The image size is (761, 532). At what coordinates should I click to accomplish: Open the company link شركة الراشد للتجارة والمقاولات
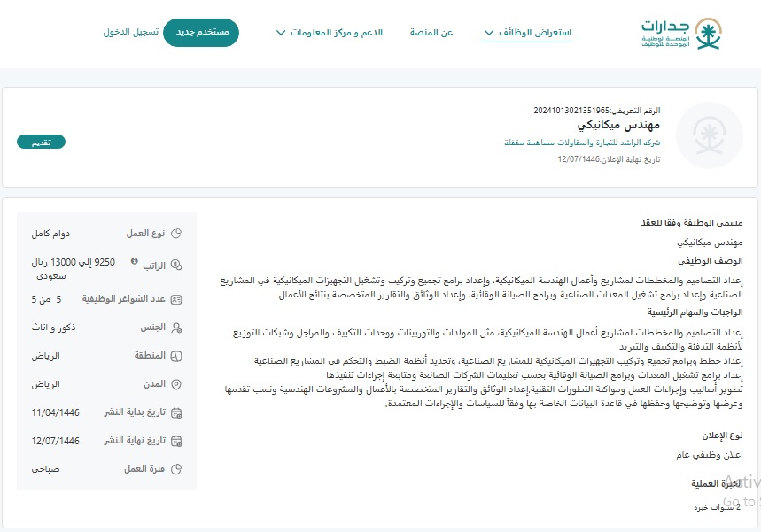[582, 143]
